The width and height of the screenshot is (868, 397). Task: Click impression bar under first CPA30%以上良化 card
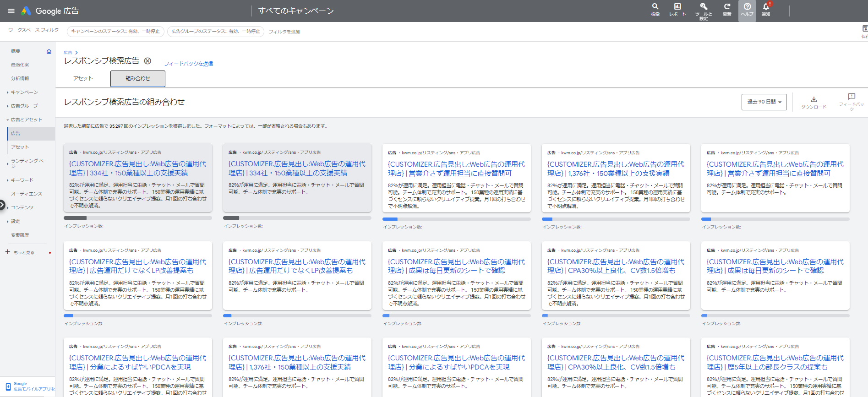pos(616,315)
